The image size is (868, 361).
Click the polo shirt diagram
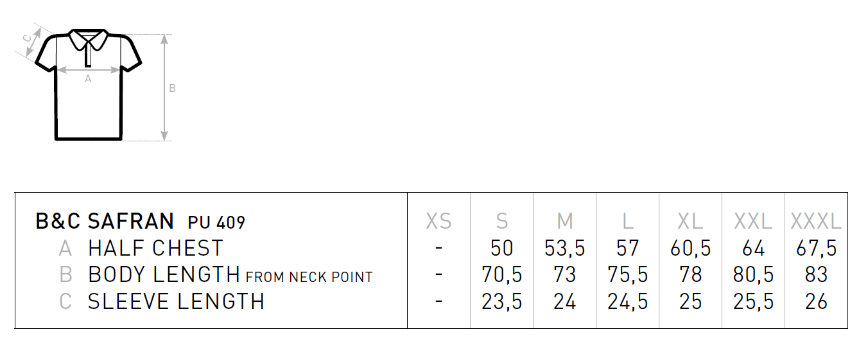point(89,84)
